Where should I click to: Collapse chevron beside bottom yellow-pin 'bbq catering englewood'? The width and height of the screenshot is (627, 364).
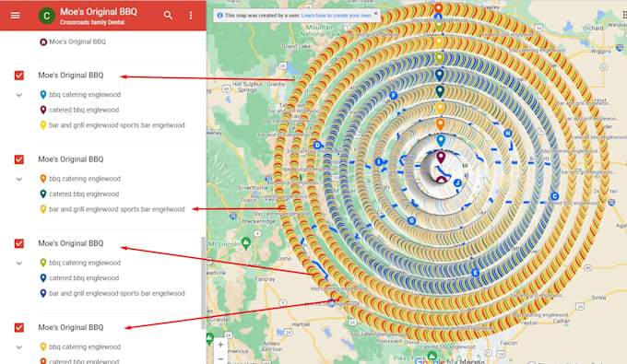pos(18,347)
